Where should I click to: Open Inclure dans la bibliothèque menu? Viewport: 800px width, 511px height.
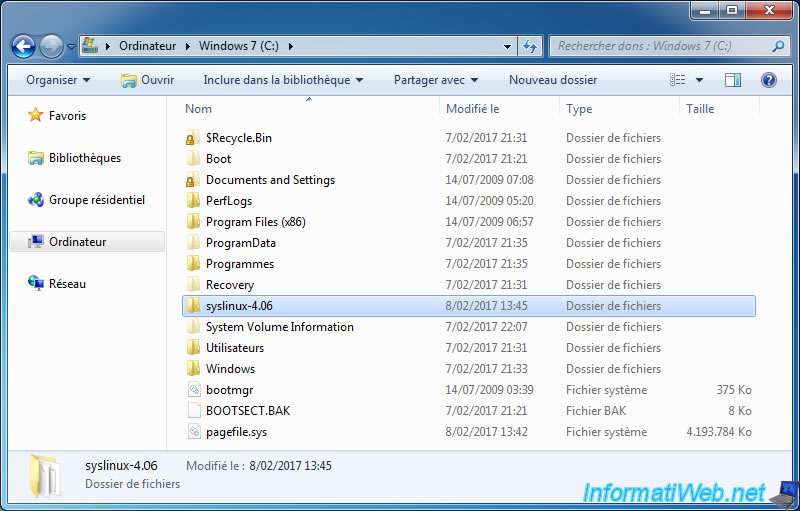[283, 80]
